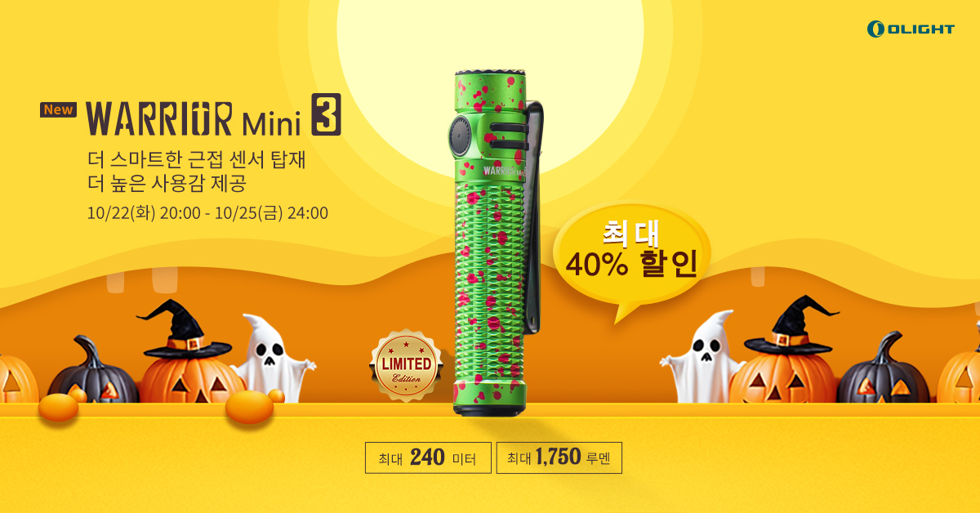Click the OLIGHT logo
The image size is (980, 513).
911,29
